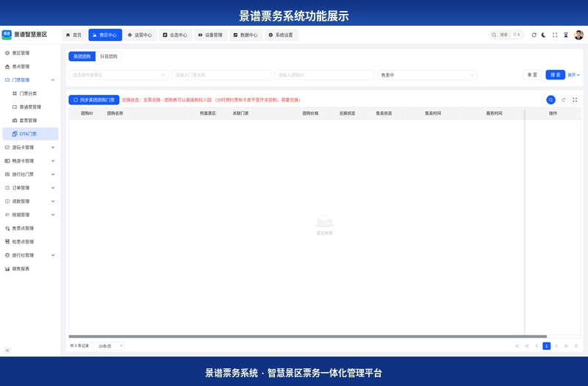Expand the 订单管理 menu
Image resolution: width=588 pixels, height=386 pixels.
30,188
